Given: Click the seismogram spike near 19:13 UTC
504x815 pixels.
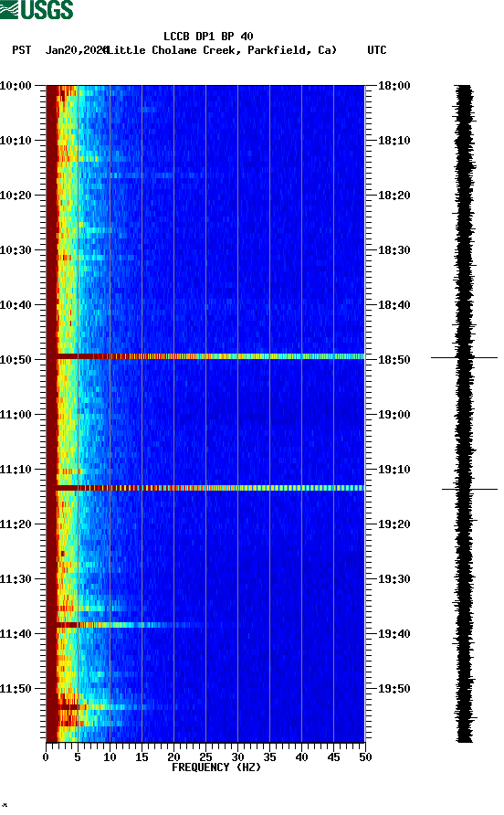Looking at the screenshot, I should click(469, 489).
